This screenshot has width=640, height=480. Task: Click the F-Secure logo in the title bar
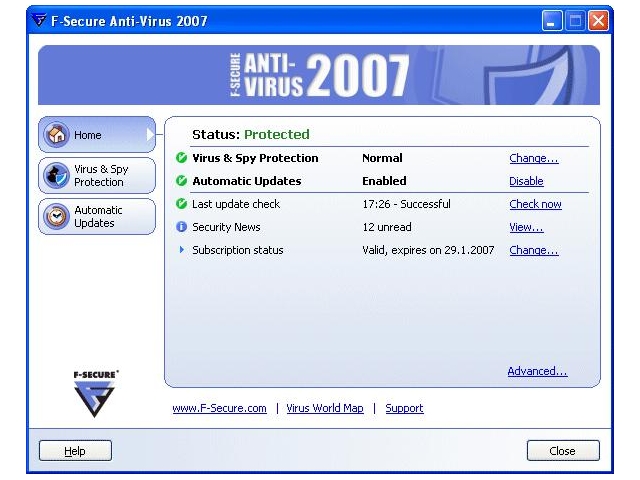click(x=39, y=20)
